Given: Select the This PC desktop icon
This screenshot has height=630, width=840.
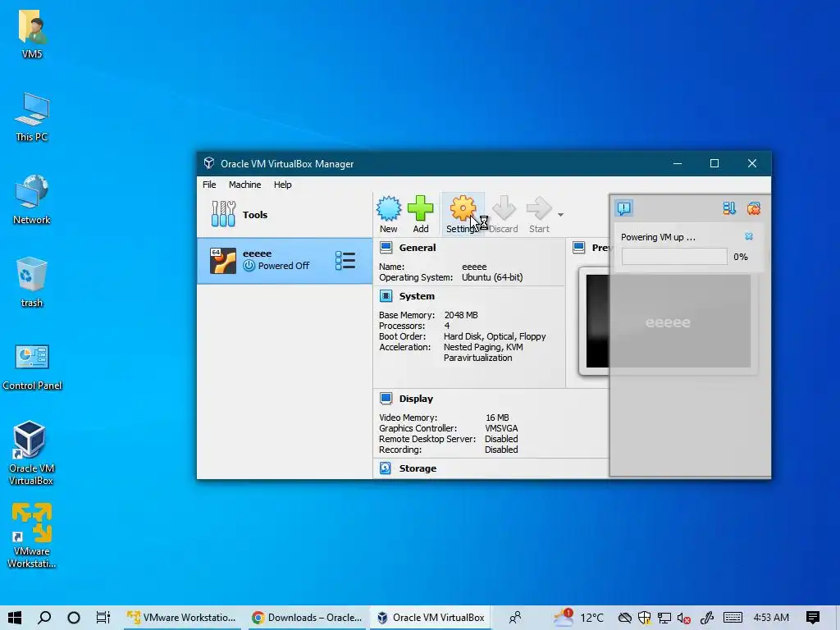Looking at the screenshot, I should pos(32,117).
